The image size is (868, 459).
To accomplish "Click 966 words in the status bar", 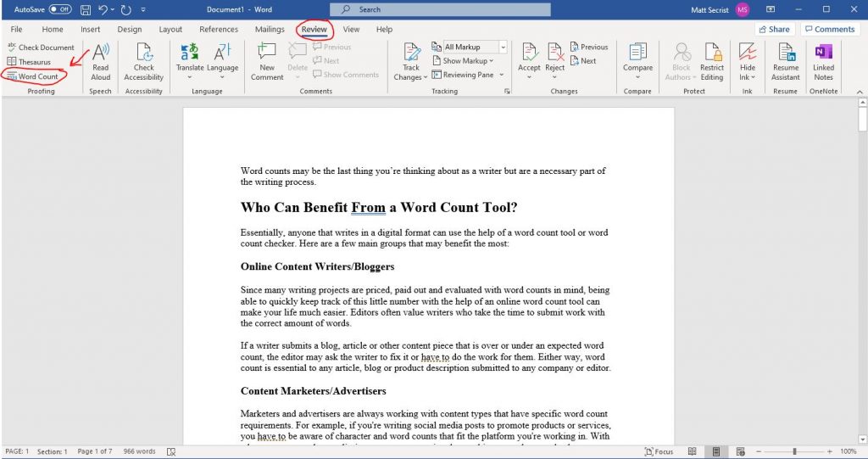I will click(x=140, y=451).
